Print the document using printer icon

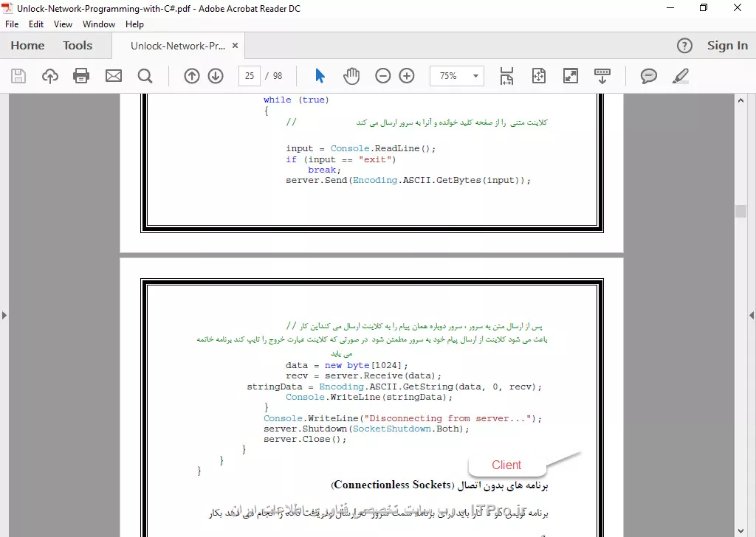coord(81,76)
